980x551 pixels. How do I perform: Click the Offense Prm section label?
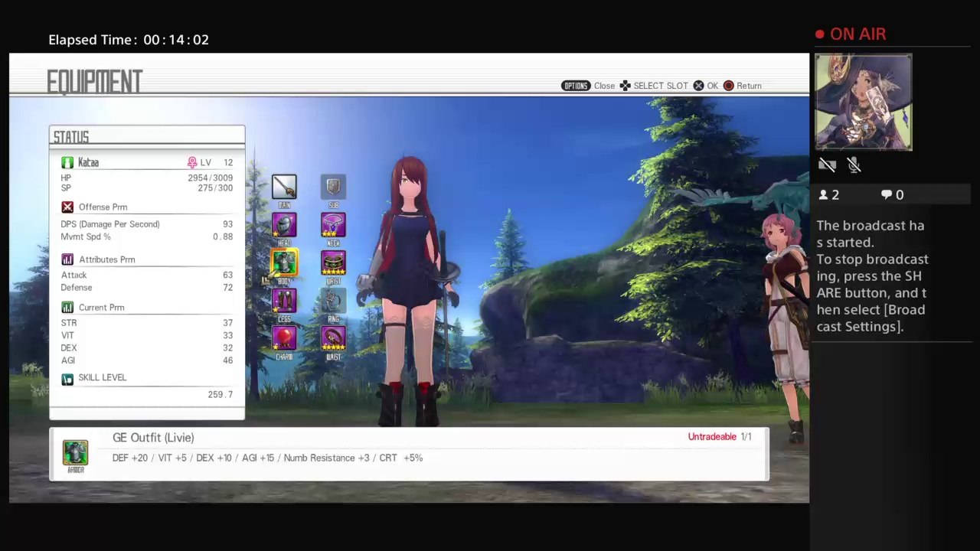[x=103, y=207]
